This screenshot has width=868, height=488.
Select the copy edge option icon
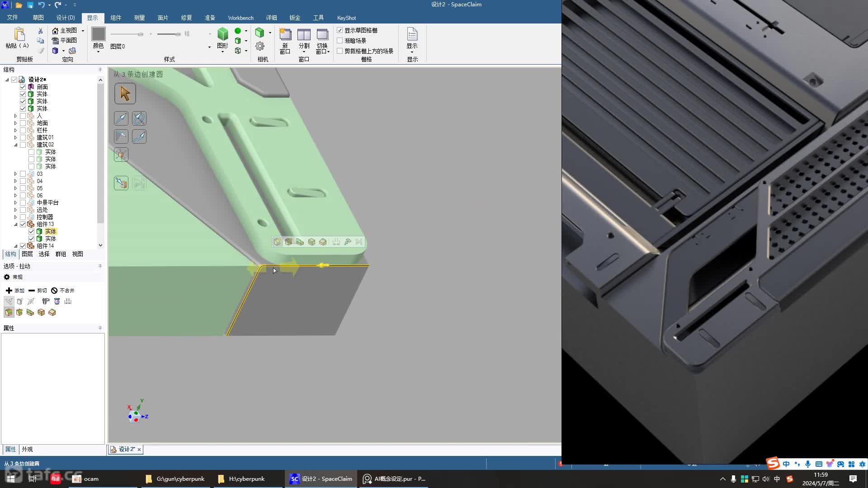(x=41, y=312)
